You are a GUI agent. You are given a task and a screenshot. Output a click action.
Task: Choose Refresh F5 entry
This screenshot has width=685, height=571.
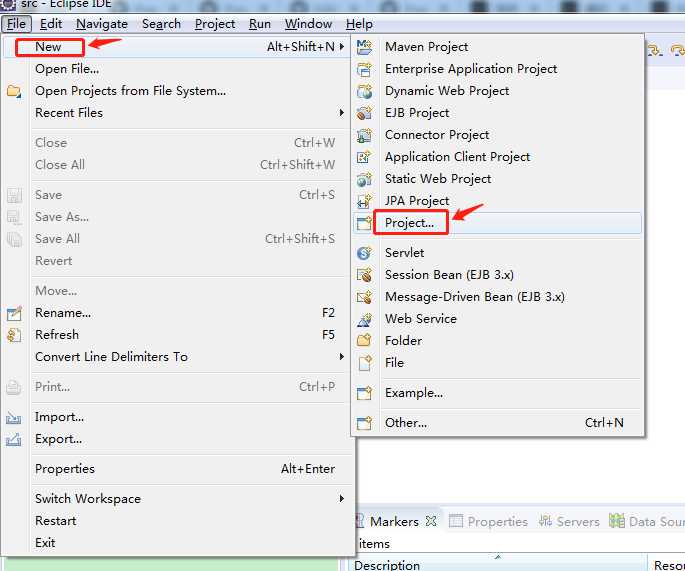click(177, 335)
